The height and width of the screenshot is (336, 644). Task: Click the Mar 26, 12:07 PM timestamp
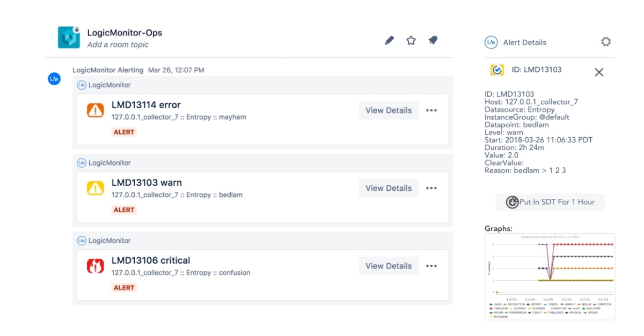click(x=176, y=70)
